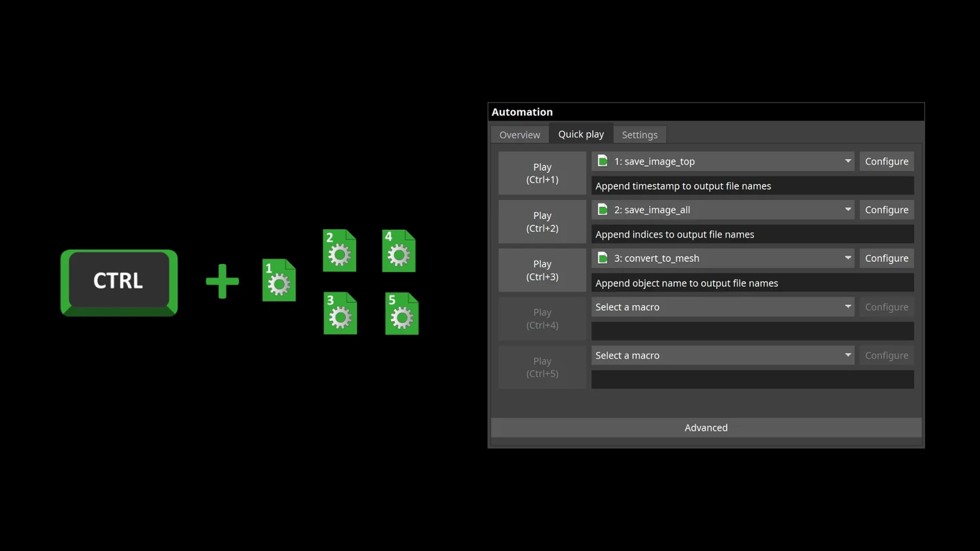The width and height of the screenshot is (980, 551).
Task: Open the Select a macro dropdown for Ctrl+5
Action: (723, 355)
